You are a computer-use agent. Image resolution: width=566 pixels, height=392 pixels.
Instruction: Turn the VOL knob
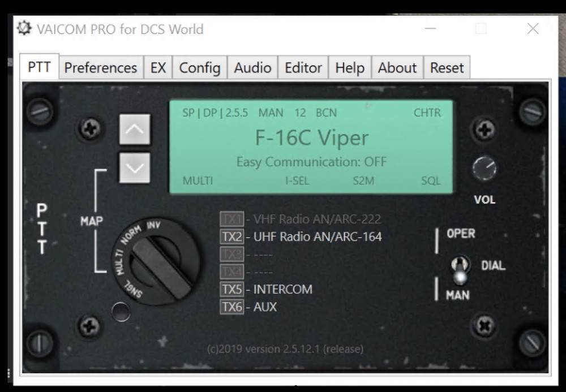point(484,169)
